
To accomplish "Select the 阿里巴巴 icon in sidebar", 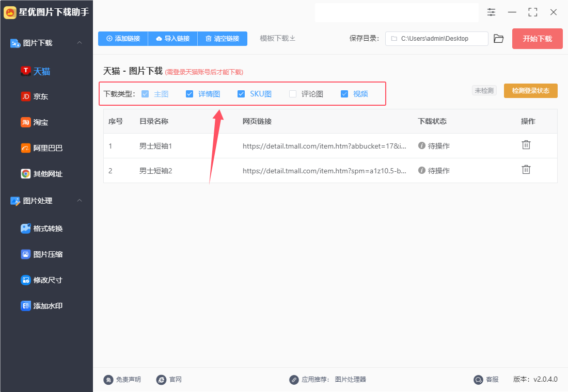I will tap(25, 148).
